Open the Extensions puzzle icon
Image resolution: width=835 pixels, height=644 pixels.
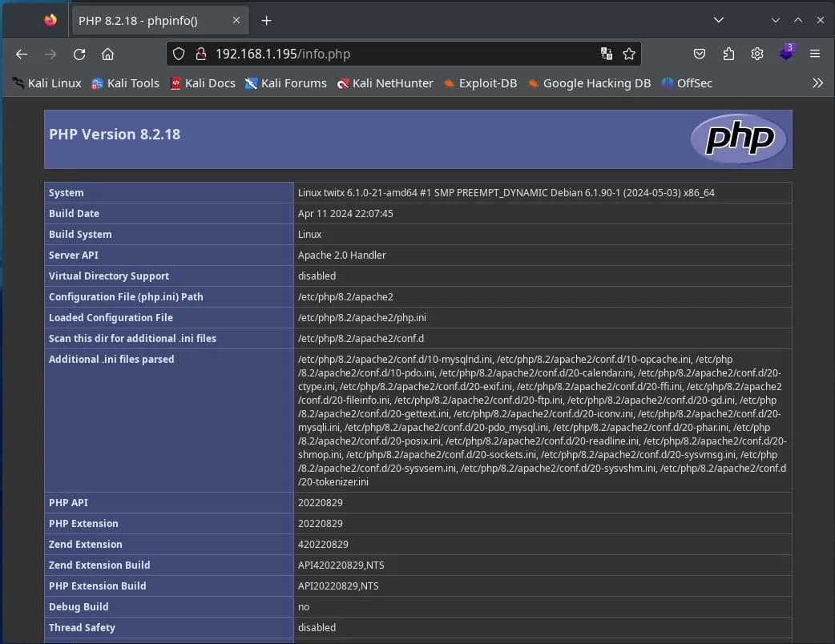click(728, 54)
